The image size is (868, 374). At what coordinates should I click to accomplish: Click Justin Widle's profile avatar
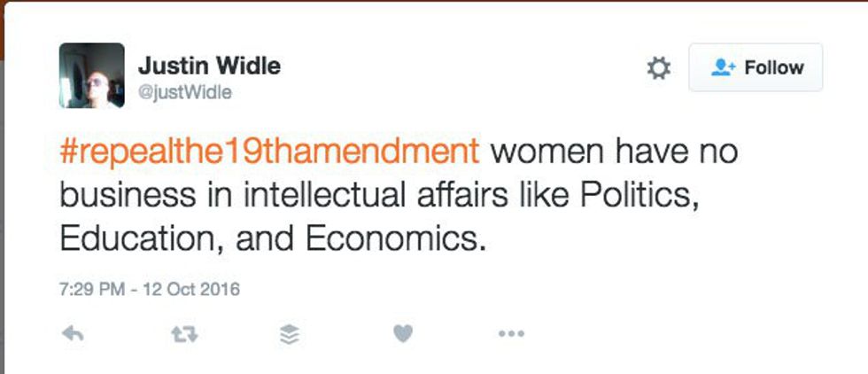pos(92,75)
